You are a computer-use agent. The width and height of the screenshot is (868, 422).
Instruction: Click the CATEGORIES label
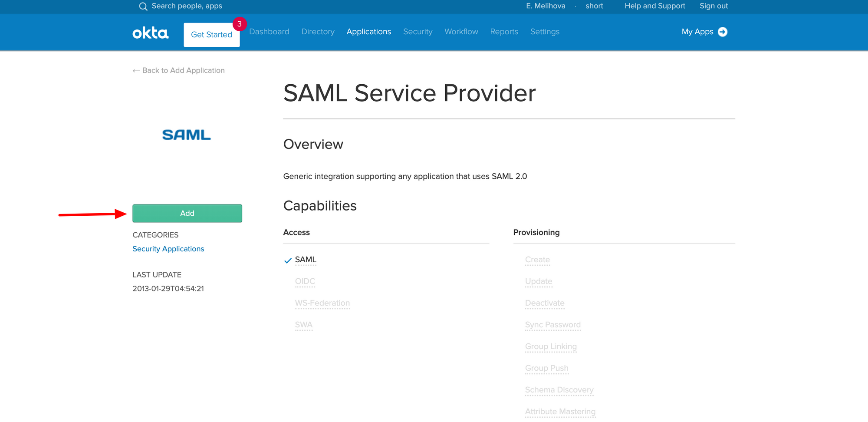[x=155, y=235]
